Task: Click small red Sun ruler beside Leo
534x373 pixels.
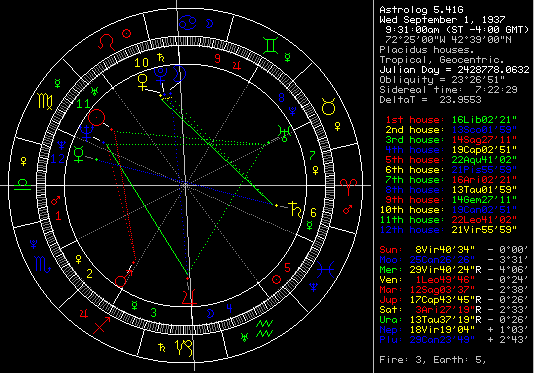Action: (127, 33)
